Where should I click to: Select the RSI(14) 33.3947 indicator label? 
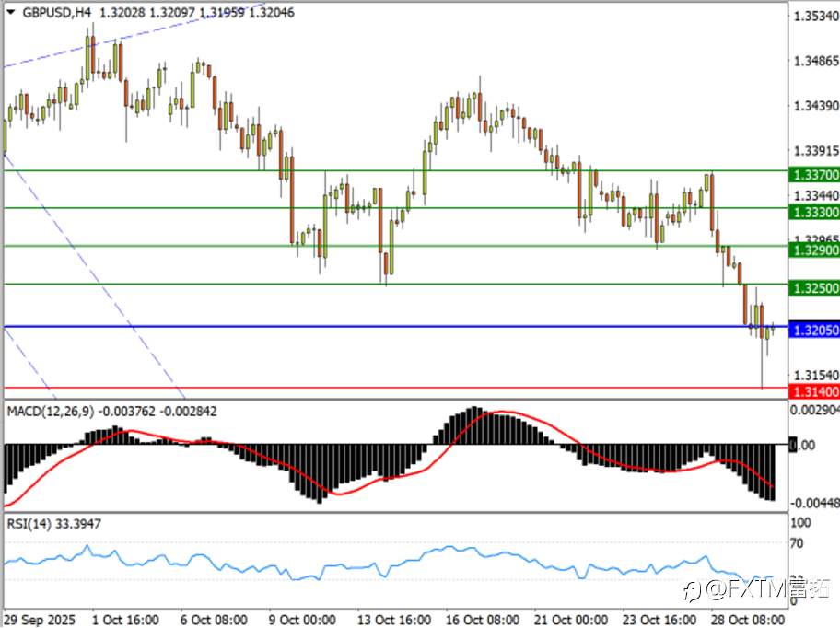pyautogui.click(x=53, y=524)
